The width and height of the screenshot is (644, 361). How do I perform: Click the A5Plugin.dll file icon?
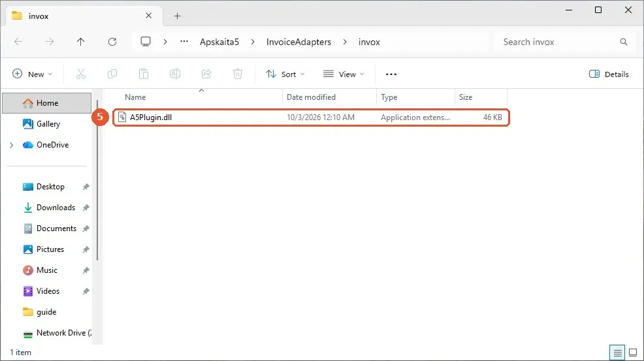point(122,117)
